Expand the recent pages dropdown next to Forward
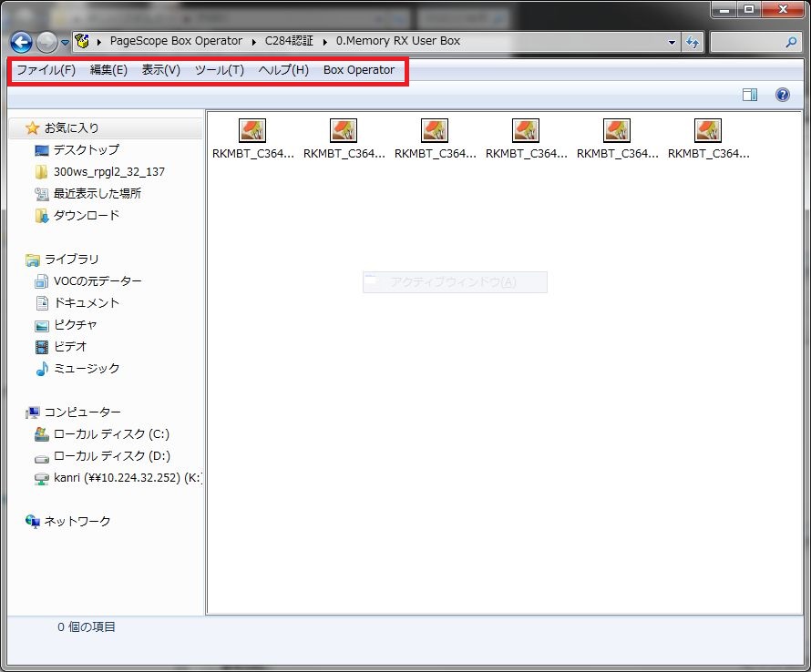The image size is (811, 672). [65, 43]
